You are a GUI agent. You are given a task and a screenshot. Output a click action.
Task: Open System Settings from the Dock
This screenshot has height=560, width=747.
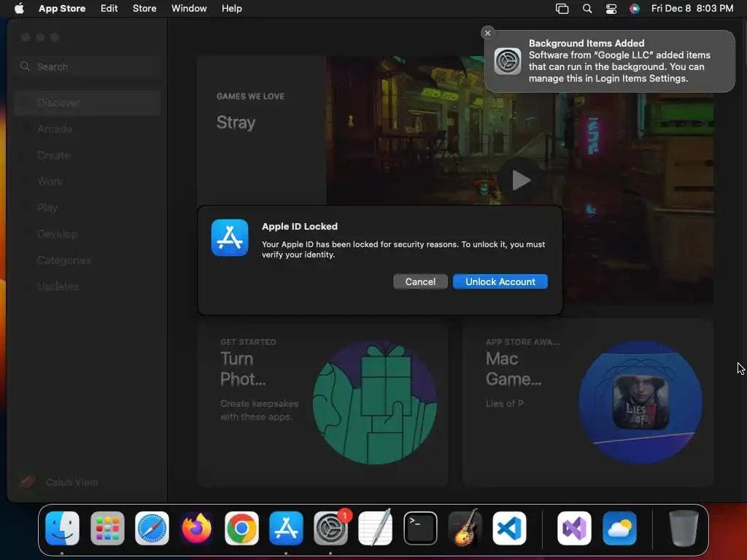[330, 528]
